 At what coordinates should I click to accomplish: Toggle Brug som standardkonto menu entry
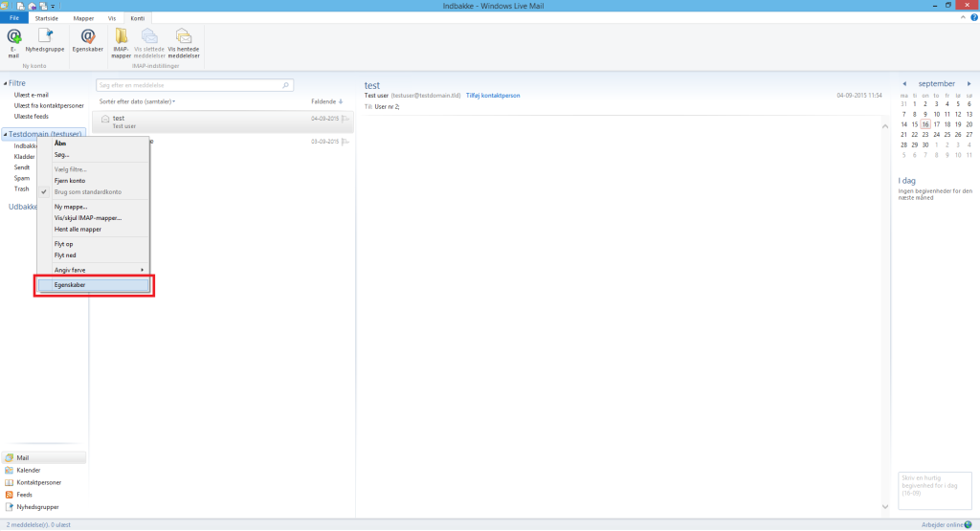(x=94, y=191)
